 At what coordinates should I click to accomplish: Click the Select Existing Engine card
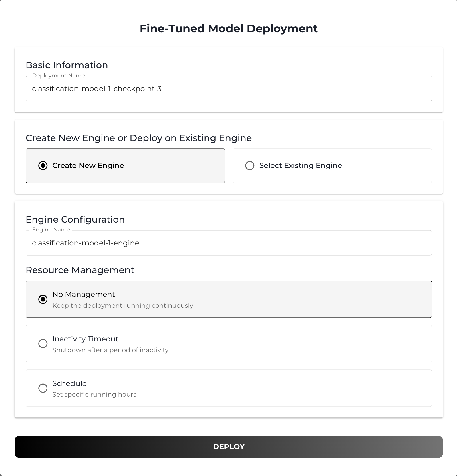(332, 165)
